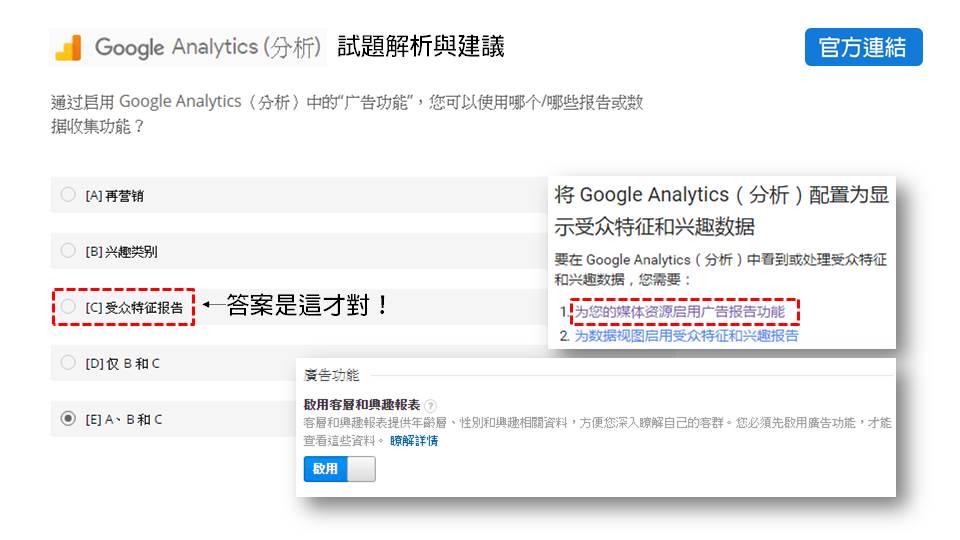Choose radio option [C] 受众特征报告
The width and height of the screenshot is (960, 540).
click(x=68, y=307)
